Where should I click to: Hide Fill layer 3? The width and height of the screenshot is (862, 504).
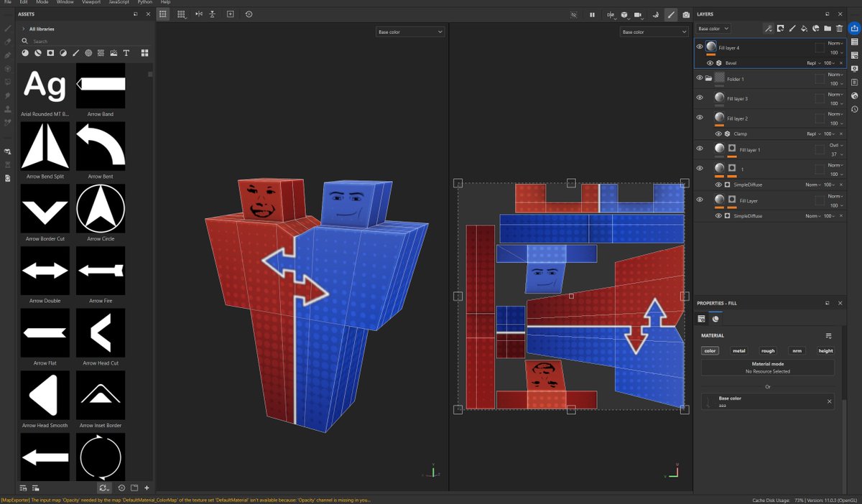click(x=700, y=98)
